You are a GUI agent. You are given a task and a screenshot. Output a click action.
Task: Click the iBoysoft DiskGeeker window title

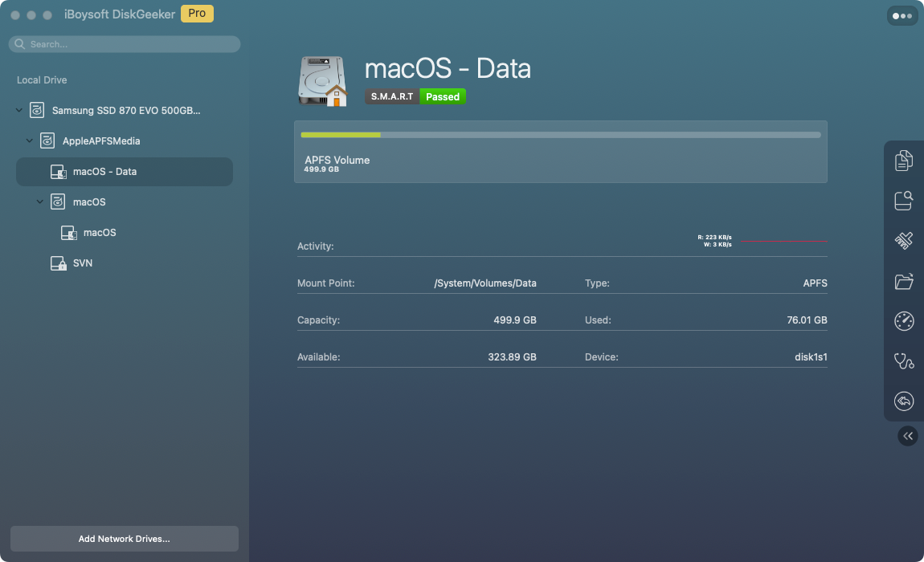click(120, 14)
